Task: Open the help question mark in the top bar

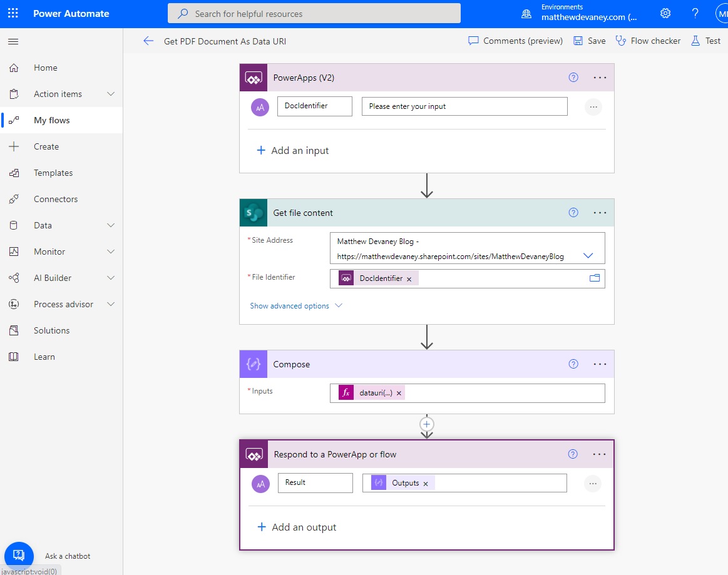Action: click(x=695, y=13)
